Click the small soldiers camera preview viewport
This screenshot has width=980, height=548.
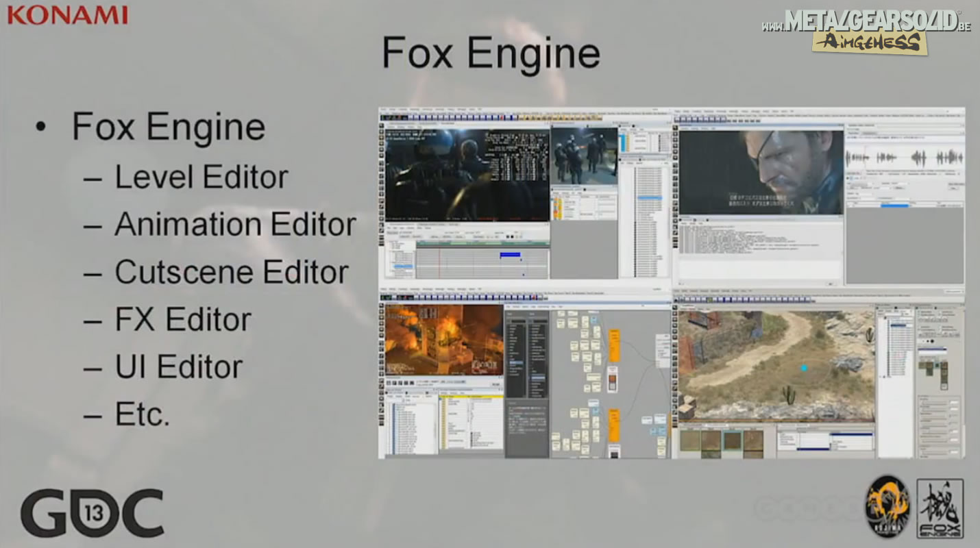point(584,156)
